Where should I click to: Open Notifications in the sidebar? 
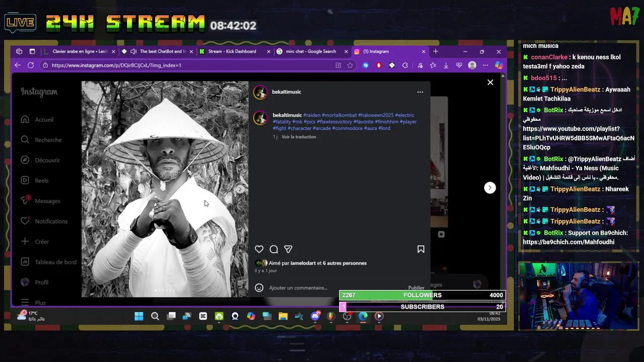44,221
